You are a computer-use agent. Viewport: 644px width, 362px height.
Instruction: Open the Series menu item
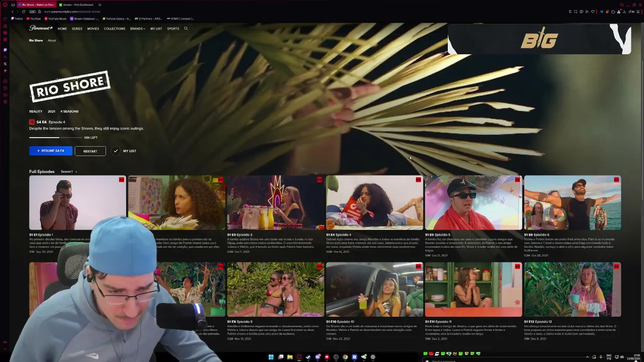(x=77, y=29)
